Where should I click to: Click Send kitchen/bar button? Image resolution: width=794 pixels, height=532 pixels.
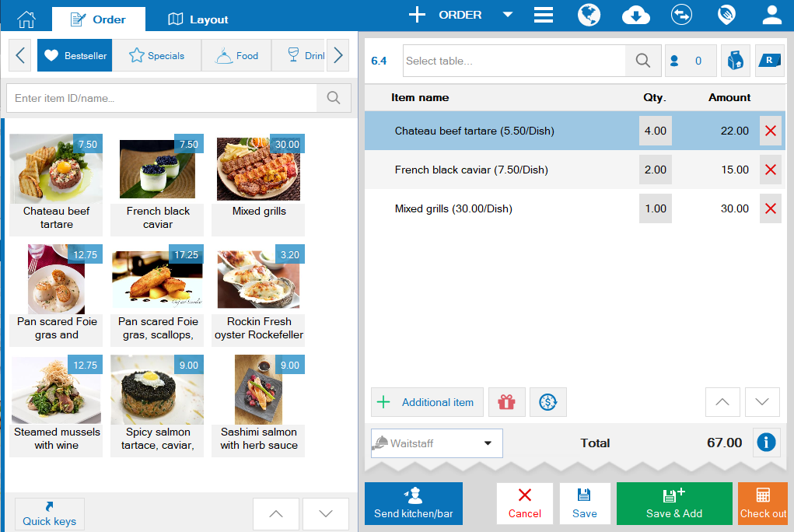[414, 504]
